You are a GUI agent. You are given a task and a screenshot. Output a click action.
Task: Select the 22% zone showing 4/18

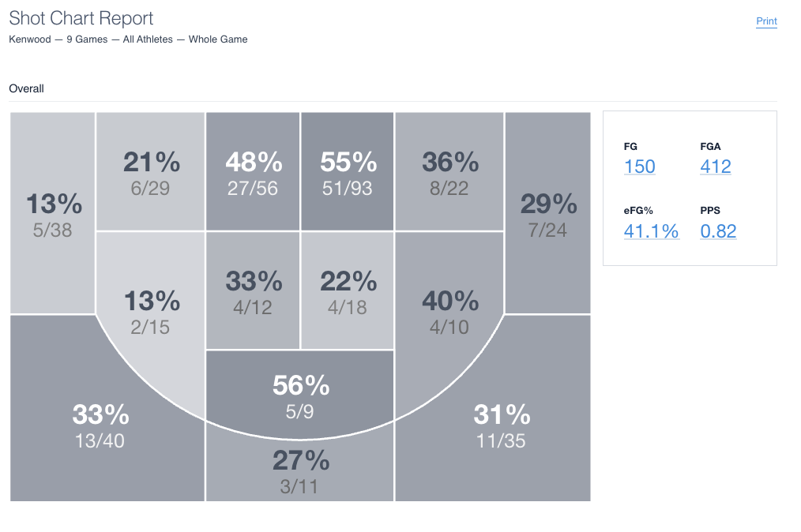348,291
